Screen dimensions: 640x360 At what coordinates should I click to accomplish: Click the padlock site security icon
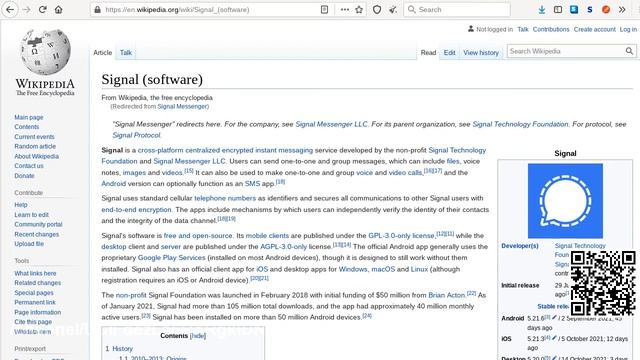[98, 9]
